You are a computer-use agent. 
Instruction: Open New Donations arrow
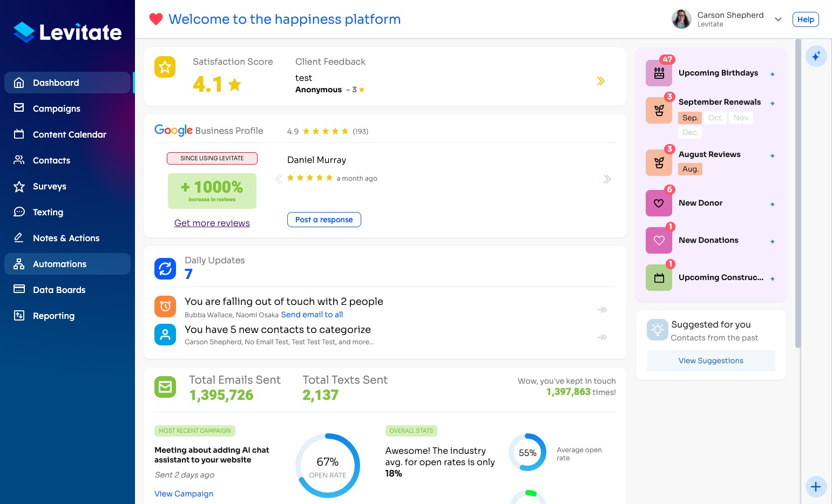point(772,241)
